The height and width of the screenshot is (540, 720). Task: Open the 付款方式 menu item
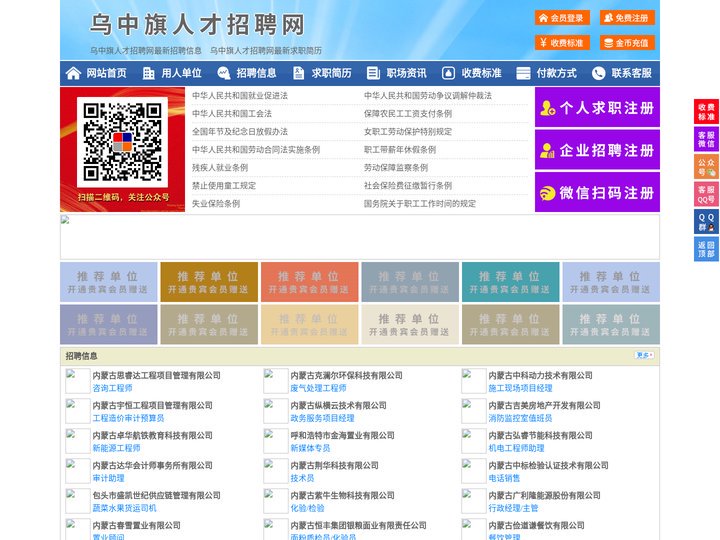(557, 73)
